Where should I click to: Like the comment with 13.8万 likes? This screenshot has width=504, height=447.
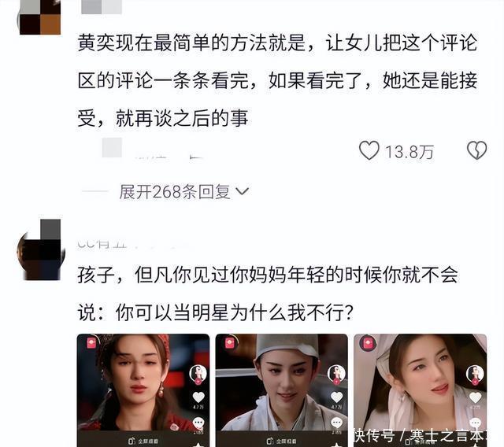(369, 150)
